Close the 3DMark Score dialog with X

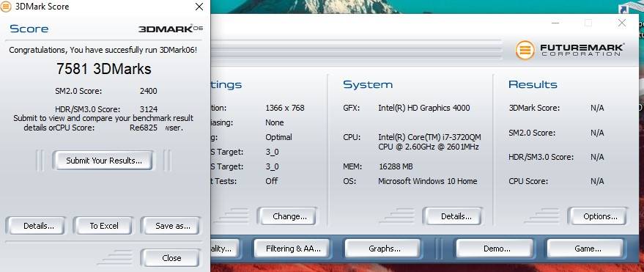coord(199,7)
